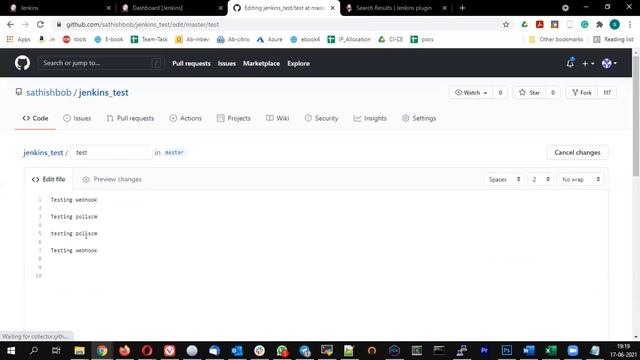Open the Chrome three-dot menu
This screenshot has height=360, width=640.
point(630,24)
